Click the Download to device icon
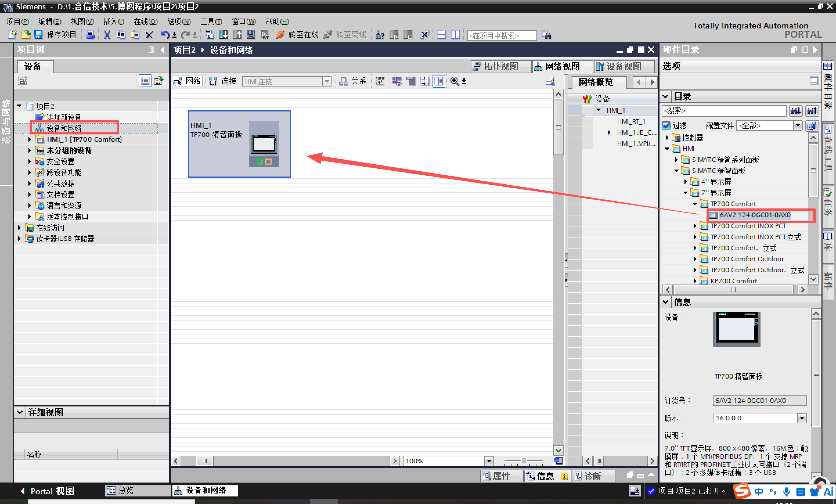Screen dimensions: 836x504 223,35
